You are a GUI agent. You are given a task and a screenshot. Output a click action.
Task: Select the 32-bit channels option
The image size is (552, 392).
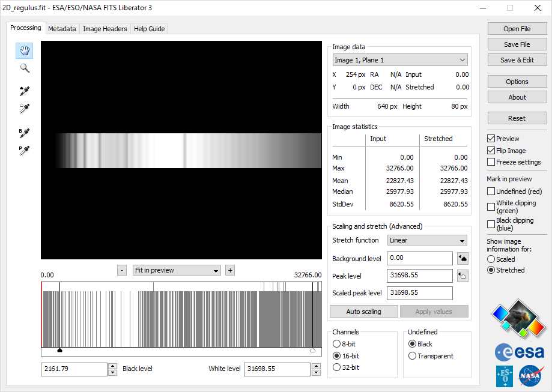point(336,367)
